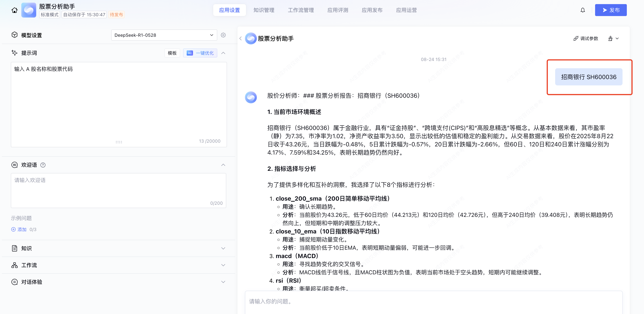Switch to the 知识管理 tab
Image resolution: width=644 pixels, height=314 pixels.
coord(264,10)
